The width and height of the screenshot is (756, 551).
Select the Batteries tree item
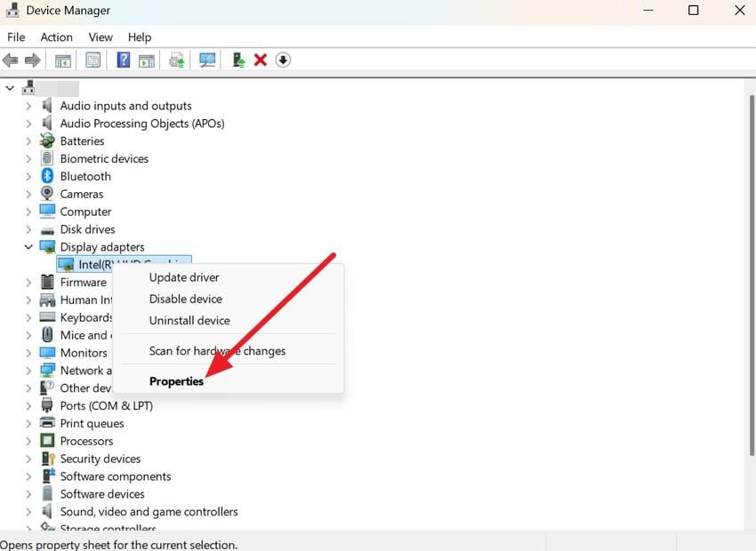click(82, 141)
